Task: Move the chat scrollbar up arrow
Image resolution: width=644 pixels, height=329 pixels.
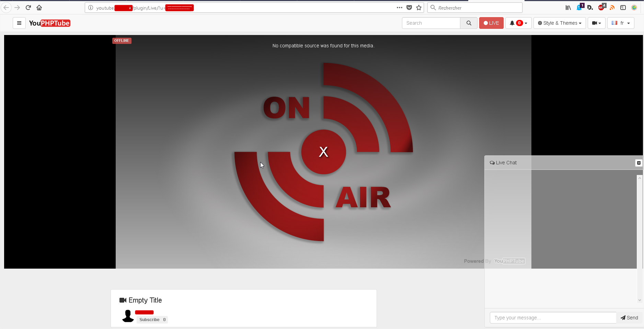Action: pyautogui.click(x=640, y=178)
